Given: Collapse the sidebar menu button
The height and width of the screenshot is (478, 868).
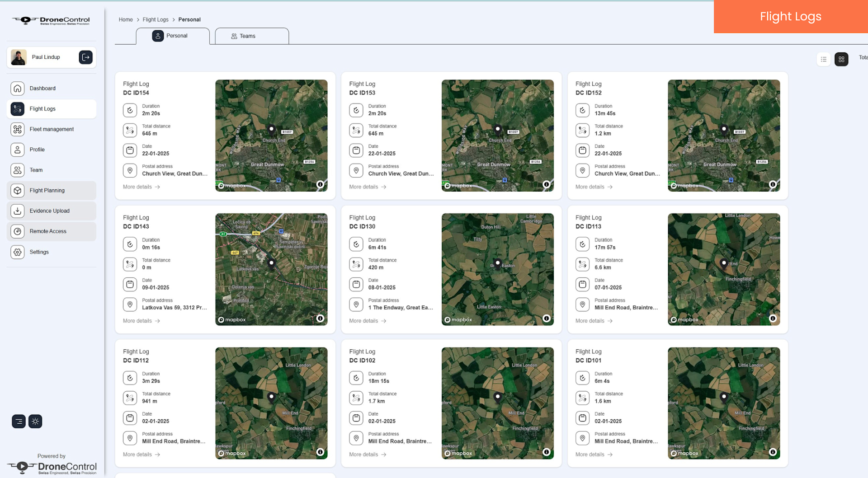Looking at the screenshot, I should click(x=19, y=422).
